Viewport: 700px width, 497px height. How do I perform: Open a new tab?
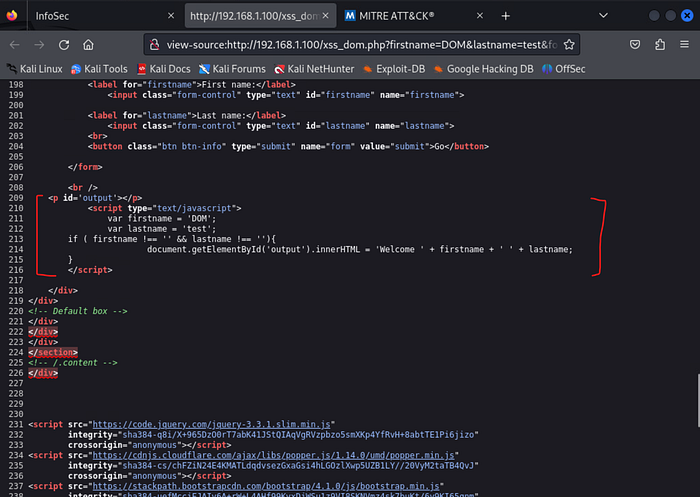[x=505, y=16]
